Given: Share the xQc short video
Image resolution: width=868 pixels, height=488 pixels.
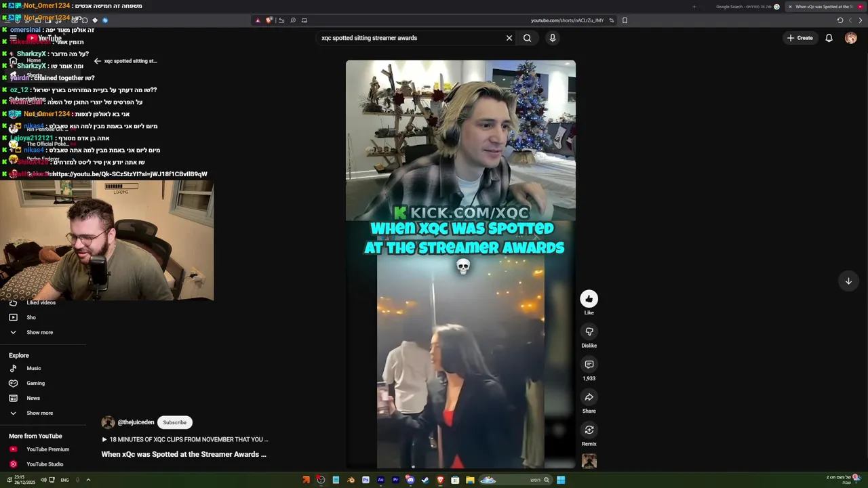Looking at the screenshot, I should click(589, 397).
